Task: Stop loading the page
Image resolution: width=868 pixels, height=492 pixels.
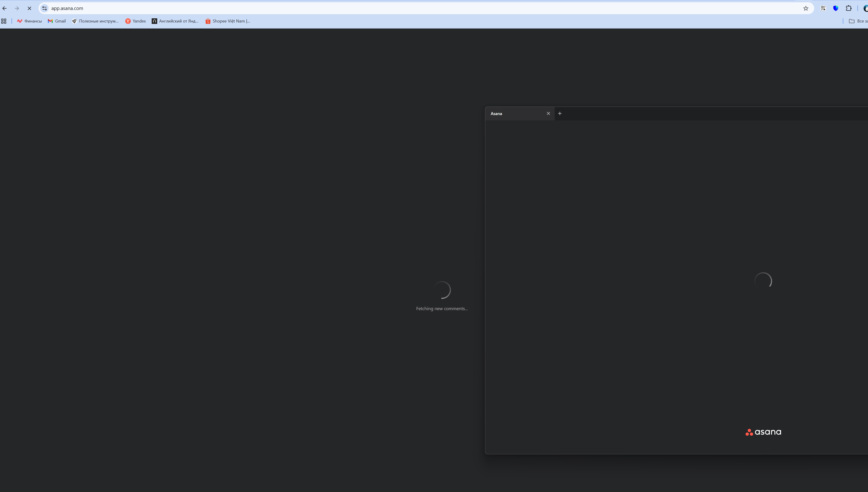Action: (29, 8)
